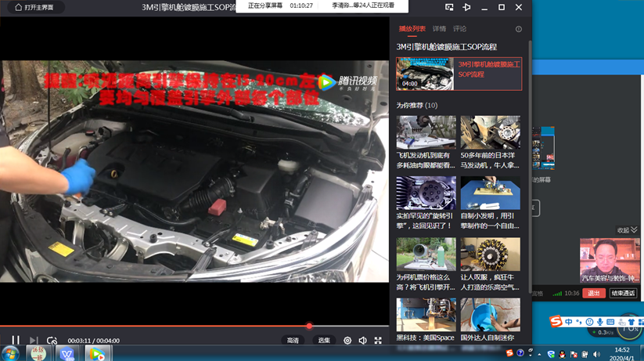Open Sogou soft keyboard icon

[x=610, y=322]
